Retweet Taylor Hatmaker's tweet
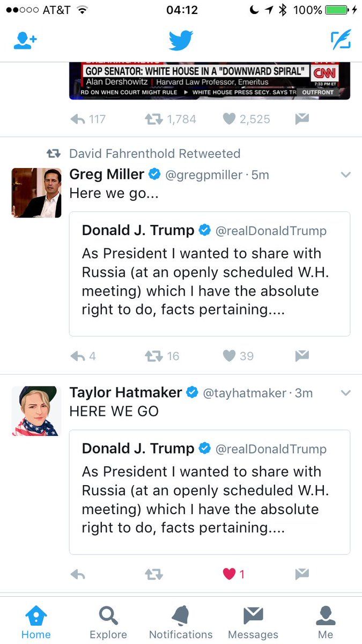The width and height of the screenshot is (362, 644). (x=154, y=574)
